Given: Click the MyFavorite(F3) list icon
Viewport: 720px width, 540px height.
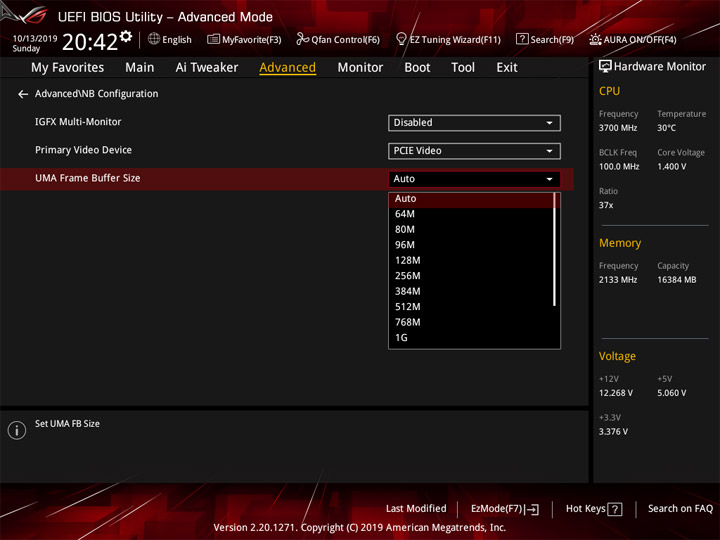Looking at the screenshot, I should point(213,39).
